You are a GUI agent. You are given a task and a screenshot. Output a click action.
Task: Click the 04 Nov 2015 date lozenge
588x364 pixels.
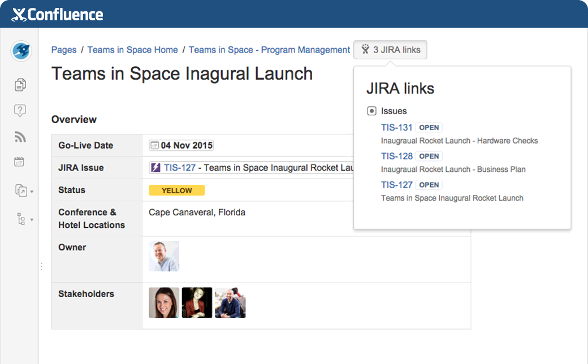181,145
